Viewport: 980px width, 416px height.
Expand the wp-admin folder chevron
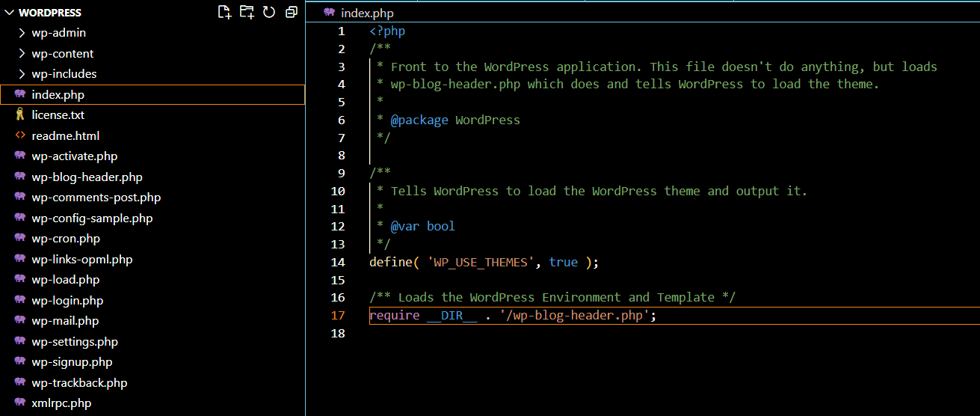(x=21, y=33)
